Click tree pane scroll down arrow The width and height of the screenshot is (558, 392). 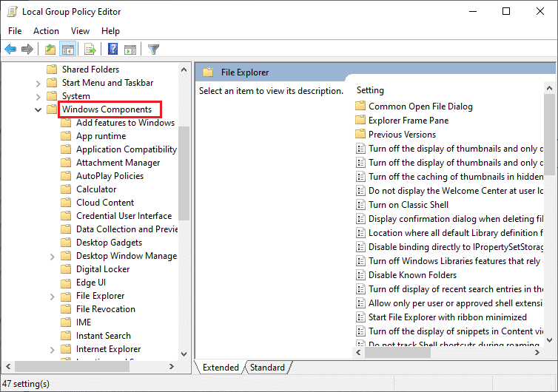coord(184,354)
